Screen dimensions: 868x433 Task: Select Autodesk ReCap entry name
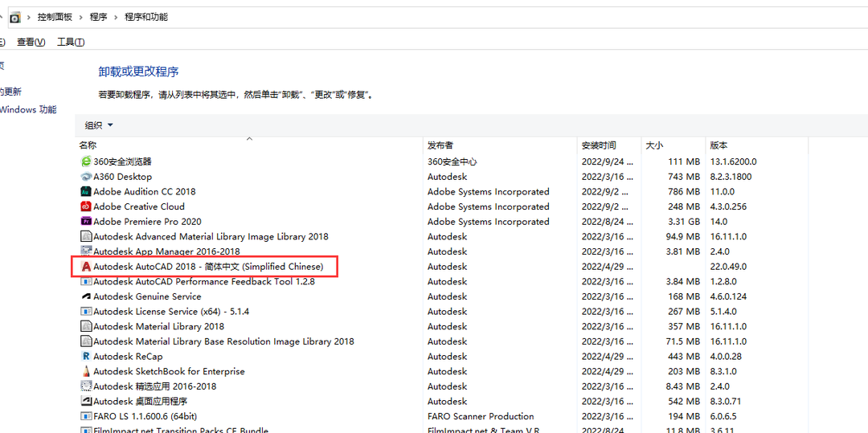[x=128, y=356]
